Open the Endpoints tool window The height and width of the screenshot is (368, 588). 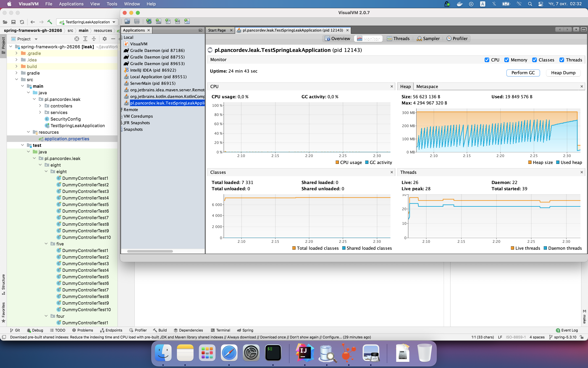pos(111,330)
